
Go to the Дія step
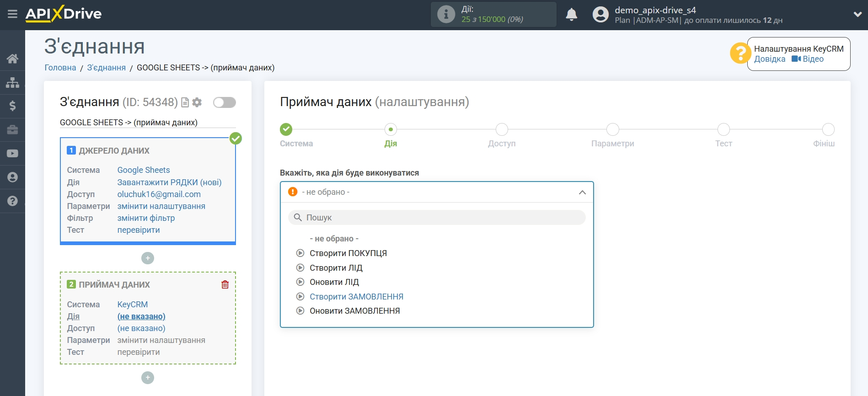[x=391, y=129]
